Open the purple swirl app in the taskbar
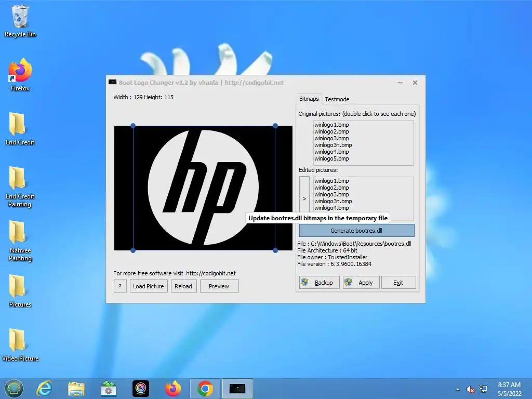 pos(140,389)
